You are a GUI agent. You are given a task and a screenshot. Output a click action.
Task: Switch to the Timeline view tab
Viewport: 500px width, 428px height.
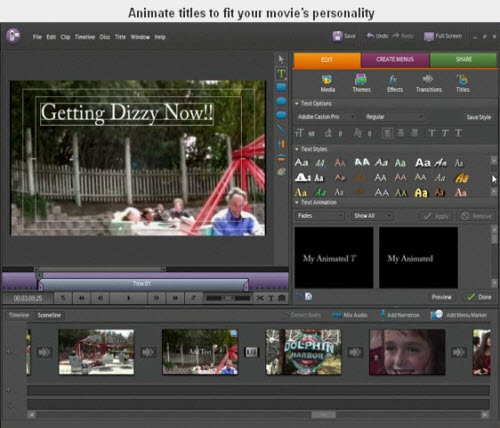pyautogui.click(x=19, y=315)
